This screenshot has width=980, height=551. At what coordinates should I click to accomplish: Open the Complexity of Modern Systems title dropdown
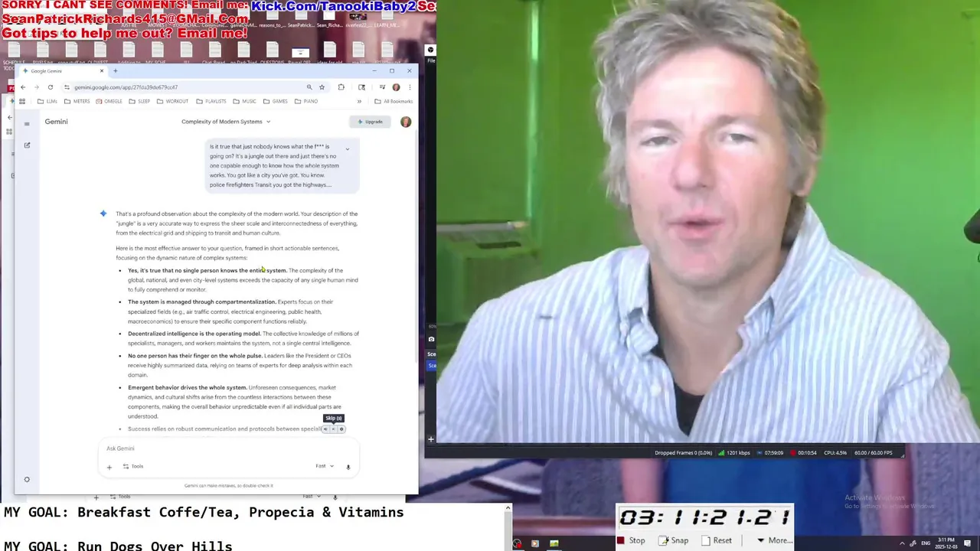pos(226,122)
